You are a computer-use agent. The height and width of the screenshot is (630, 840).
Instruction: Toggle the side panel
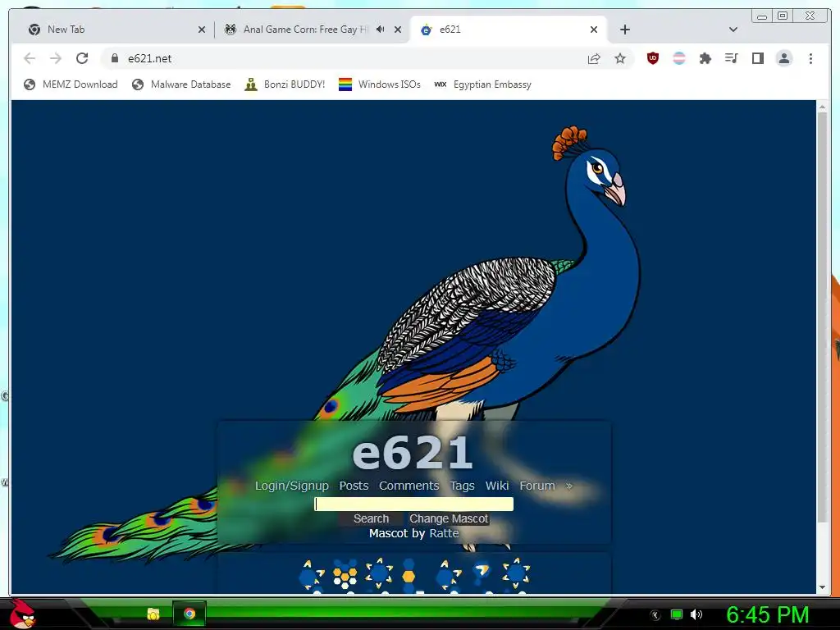[757, 58]
